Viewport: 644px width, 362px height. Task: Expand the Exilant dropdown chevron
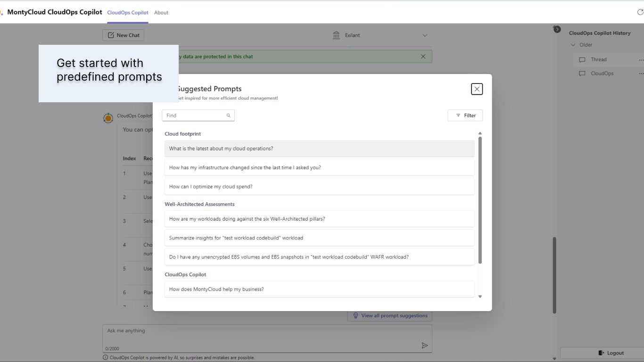[425, 35]
